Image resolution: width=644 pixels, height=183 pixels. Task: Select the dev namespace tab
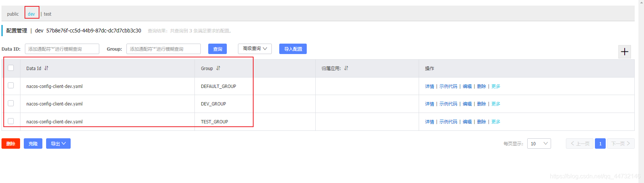[32, 14]
